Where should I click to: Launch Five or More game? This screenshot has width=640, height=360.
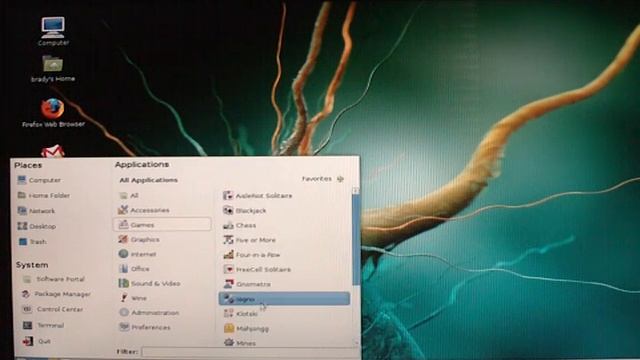click(250, 240)
